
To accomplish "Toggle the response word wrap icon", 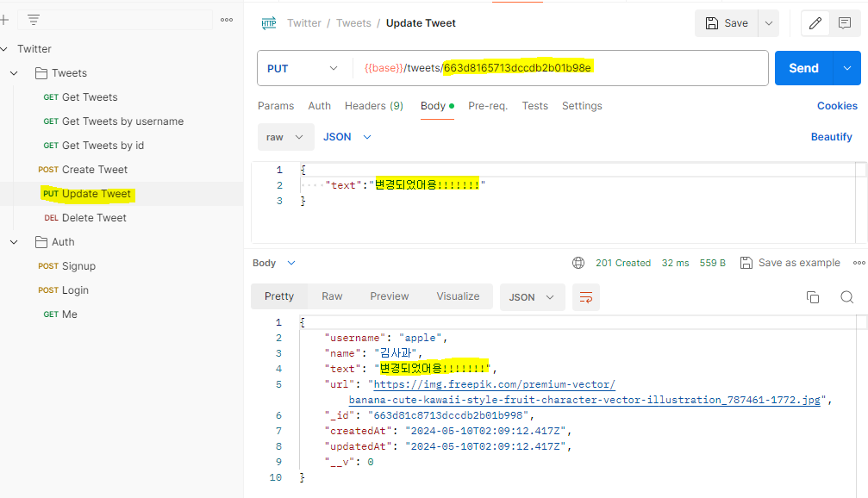I will point(585,298).
